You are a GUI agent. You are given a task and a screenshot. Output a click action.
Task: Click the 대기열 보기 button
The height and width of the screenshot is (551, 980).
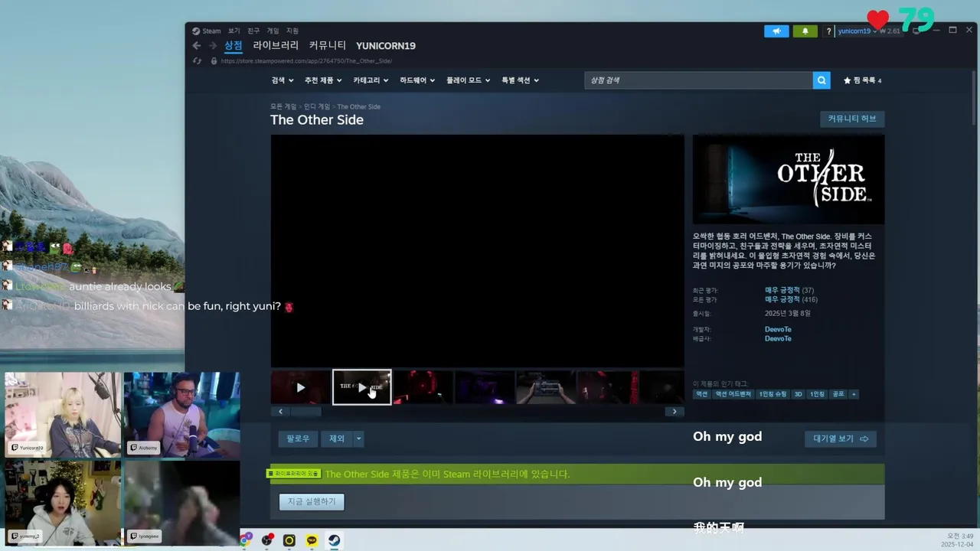[x=841, y=439]
